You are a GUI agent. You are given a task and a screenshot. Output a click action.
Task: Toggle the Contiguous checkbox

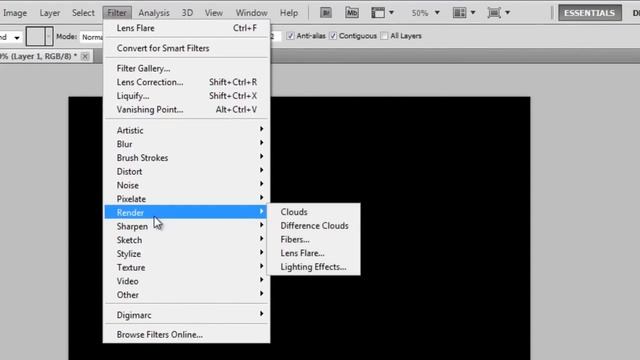(x=333, y=36)
